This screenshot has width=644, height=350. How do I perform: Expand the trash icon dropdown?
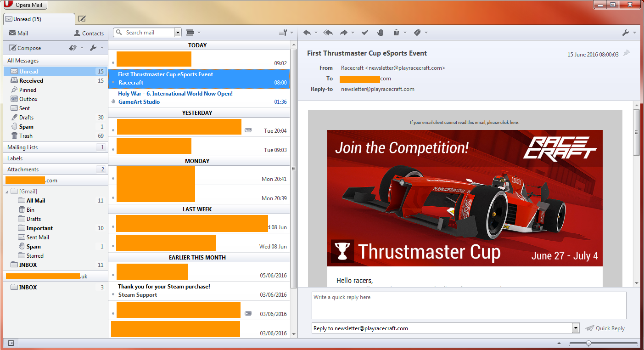[405, 33]
